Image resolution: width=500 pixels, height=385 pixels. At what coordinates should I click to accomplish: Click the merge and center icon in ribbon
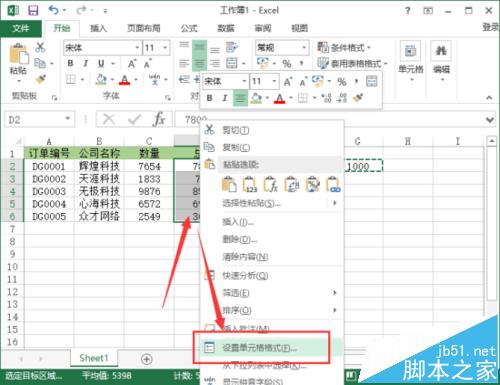click(x=232, y=63)
